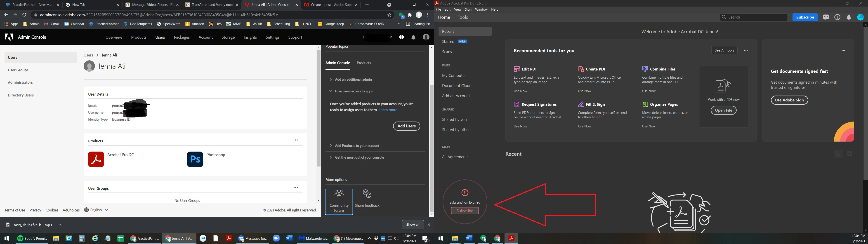The width and height of the screenshot is (868, 244).
Task: Open the Request Signatures tool icon
Action: (517, 104)
